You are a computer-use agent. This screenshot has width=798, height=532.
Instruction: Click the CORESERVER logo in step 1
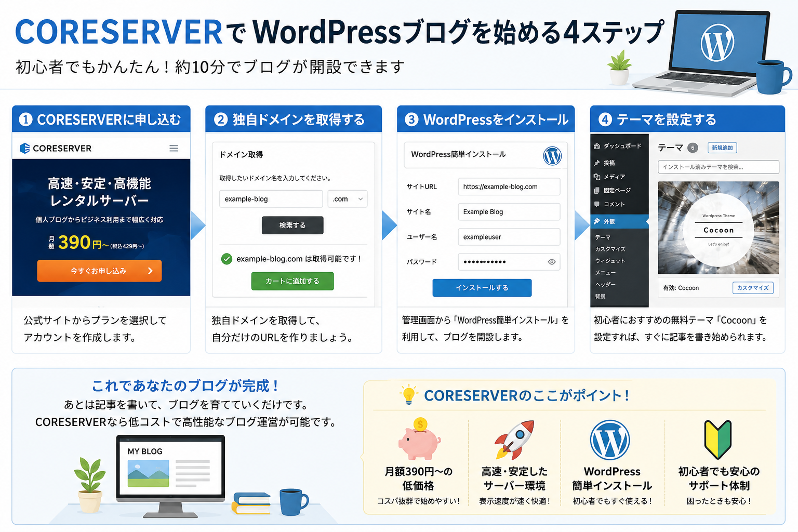pos(56,149)
